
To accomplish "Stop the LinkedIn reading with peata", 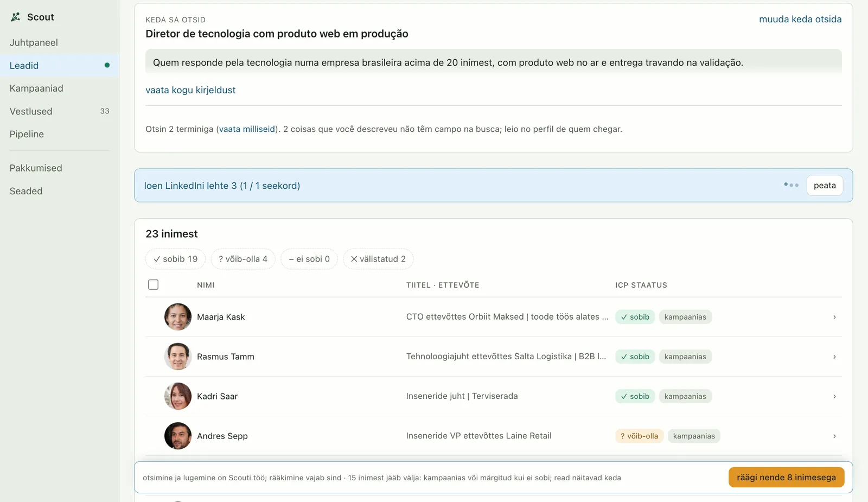I will (825, 186).
